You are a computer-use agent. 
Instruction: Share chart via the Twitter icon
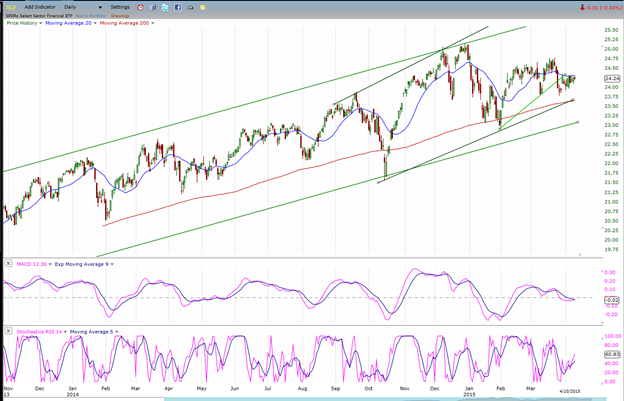pyautogui.click(x=165, y=8)
